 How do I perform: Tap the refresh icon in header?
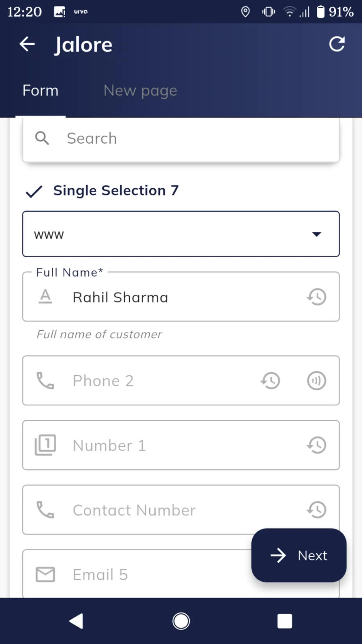click(x=337, y=44)
